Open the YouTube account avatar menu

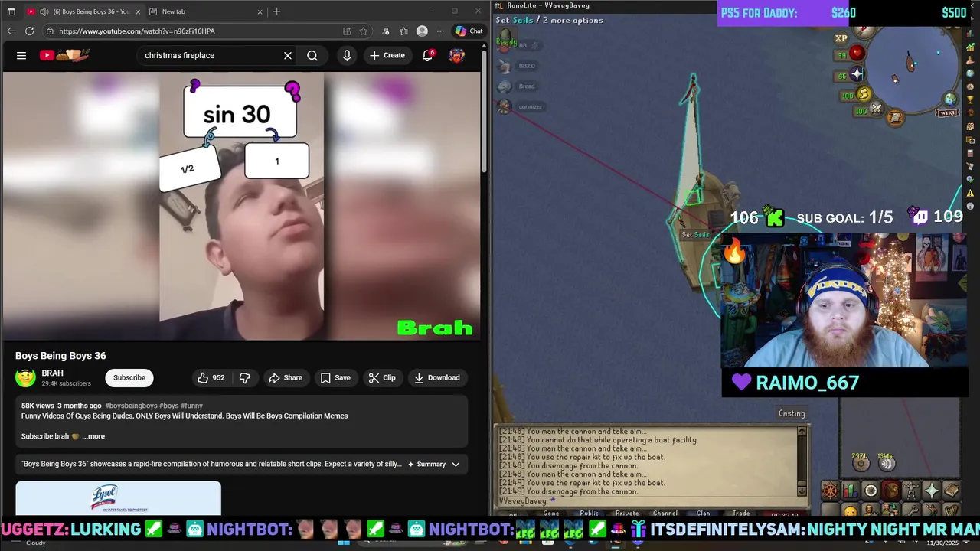point(457,55)
